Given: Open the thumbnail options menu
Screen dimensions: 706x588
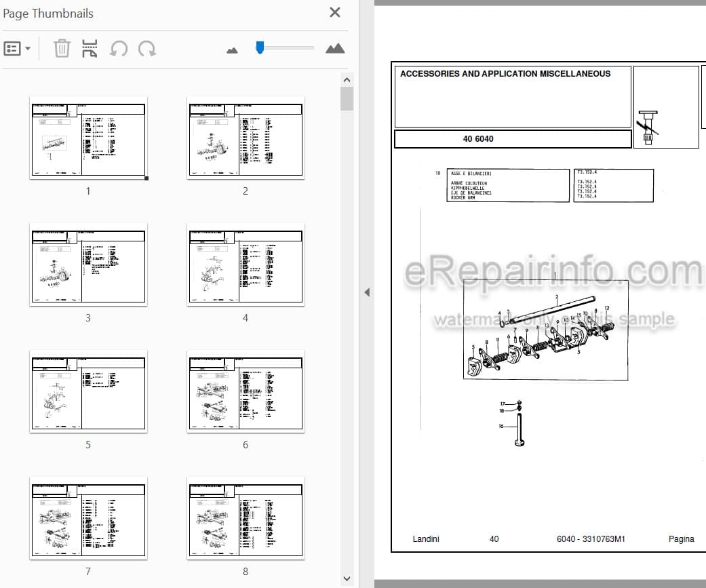Looking at the screenshot, I should tap(17, 48).
